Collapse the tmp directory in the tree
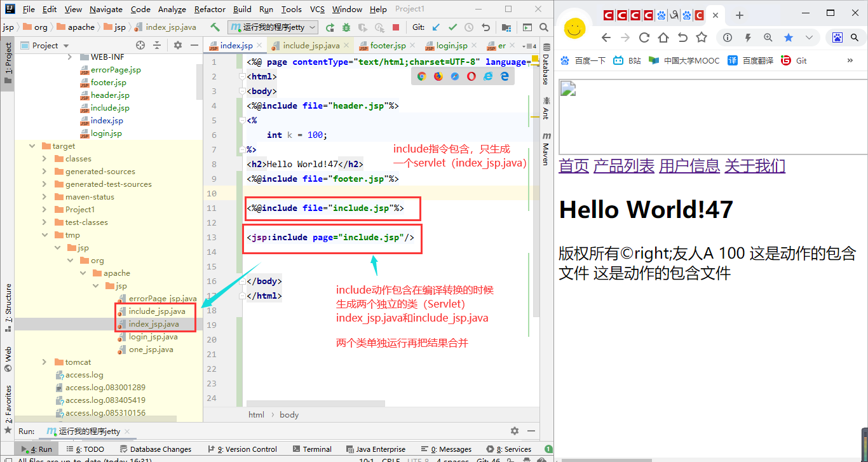Screen dimensions: 868x462 click(44, 234)
